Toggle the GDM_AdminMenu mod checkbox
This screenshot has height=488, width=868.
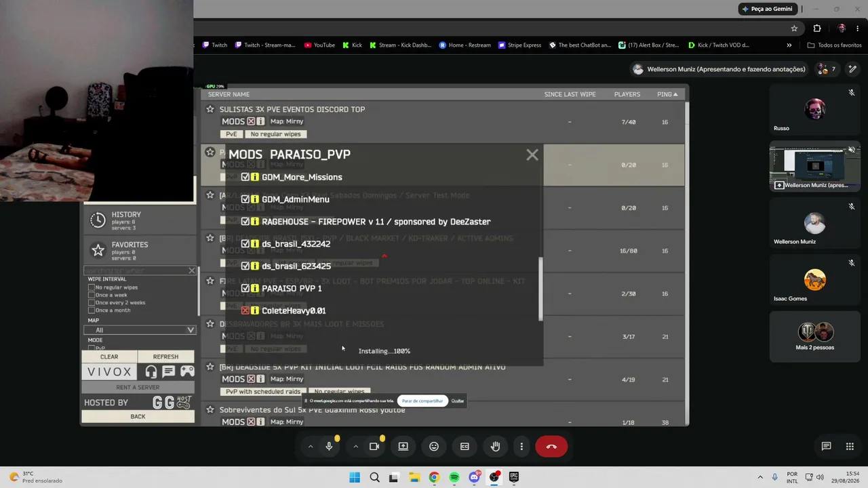[245, 199]
